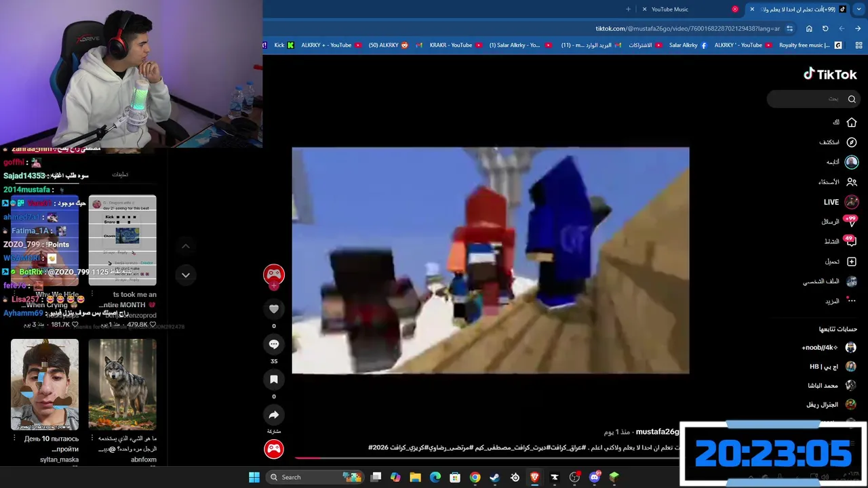Viewport: 868px width, 488px height.
Task: Open followed account محمد الباشا
Action: (x=832, y=386)
